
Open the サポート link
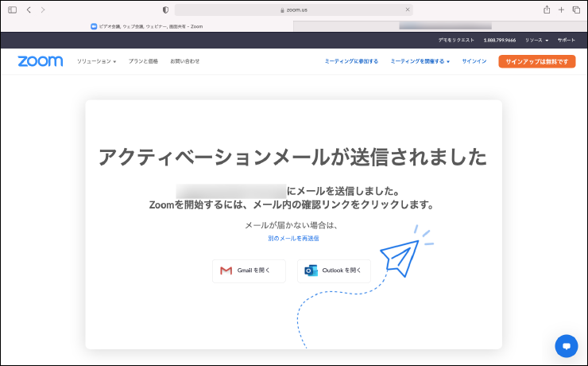coord(567,40)
